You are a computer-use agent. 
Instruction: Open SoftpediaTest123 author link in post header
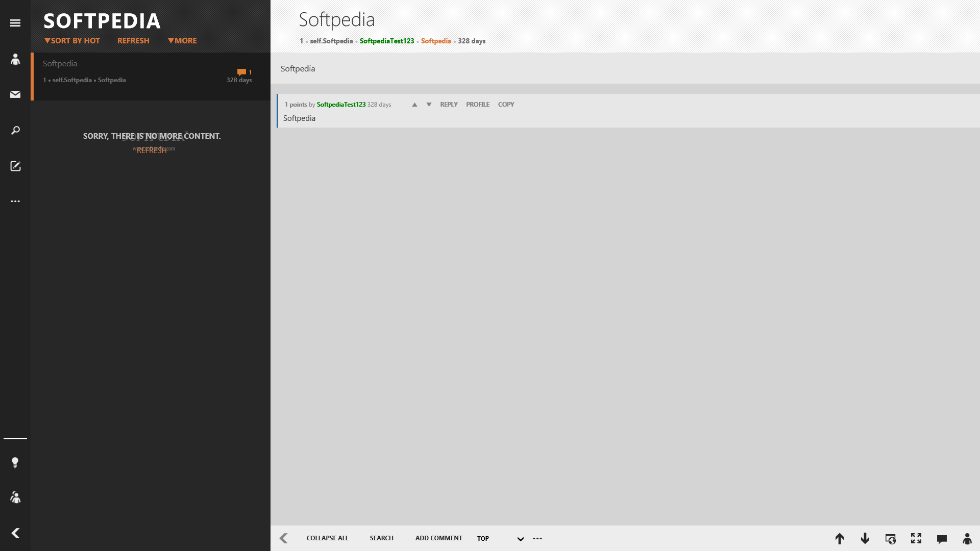[387, 41]
